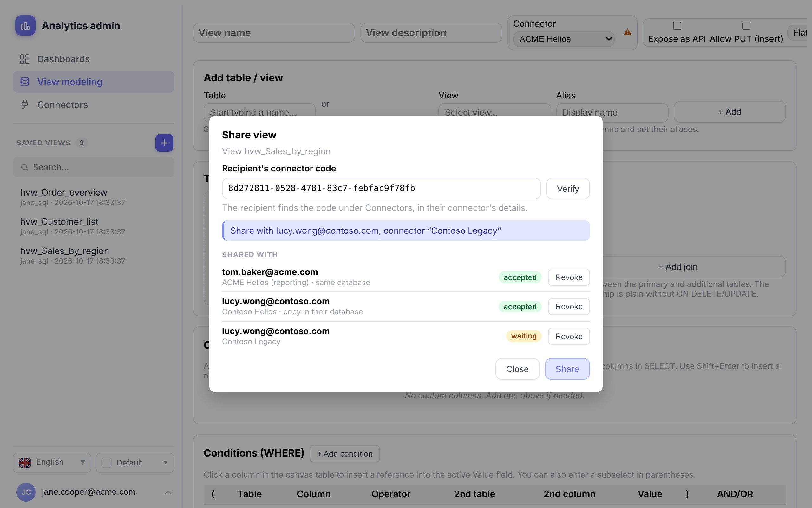The height and width of the screenshot is (508, 812).
Task: Enable the Allow PUT (insert) checkbox
Action: 746,26
